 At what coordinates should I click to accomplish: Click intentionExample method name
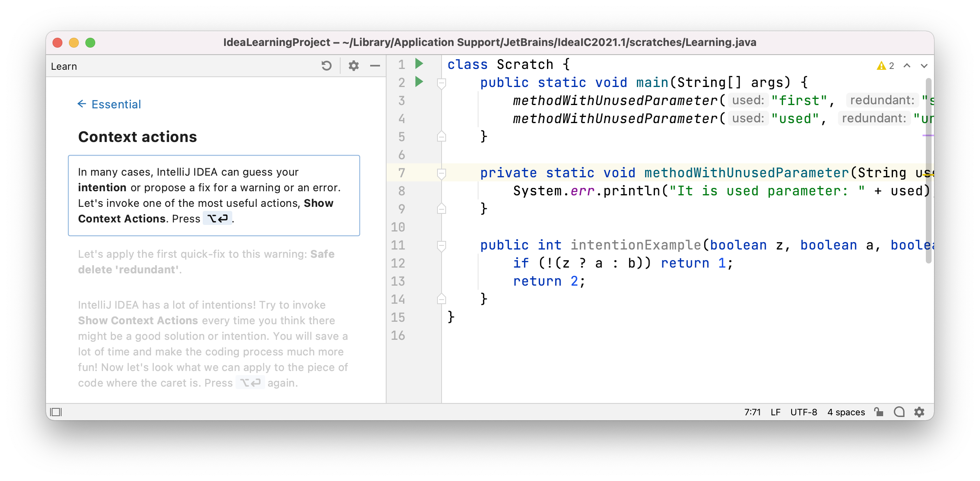pos(636,245)
